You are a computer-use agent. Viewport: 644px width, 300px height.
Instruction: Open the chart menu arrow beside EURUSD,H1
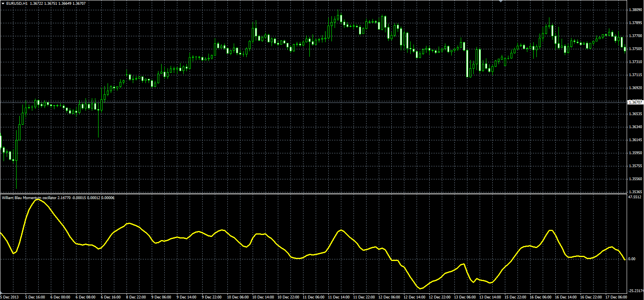point(3,4)
